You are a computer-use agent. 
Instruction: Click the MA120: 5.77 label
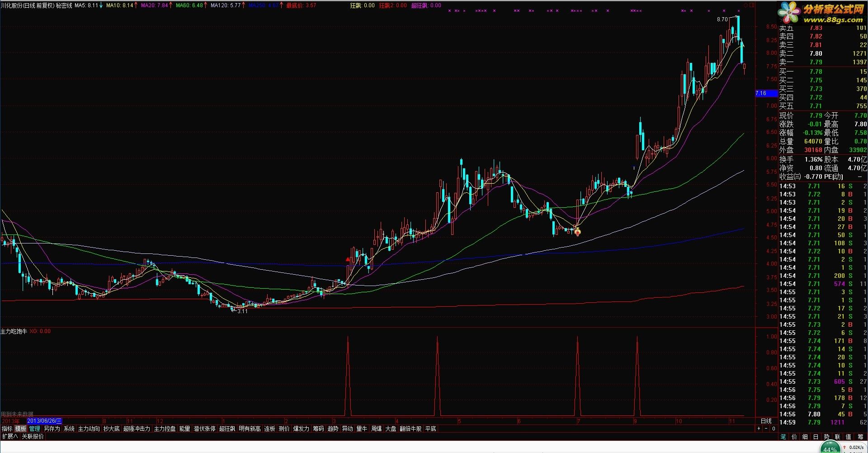tap(226, 5)
